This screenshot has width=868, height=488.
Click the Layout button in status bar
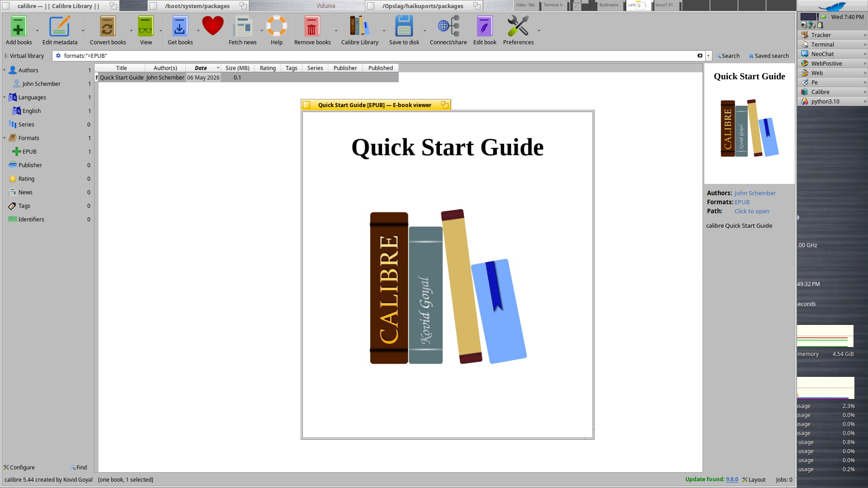(754, 479)
